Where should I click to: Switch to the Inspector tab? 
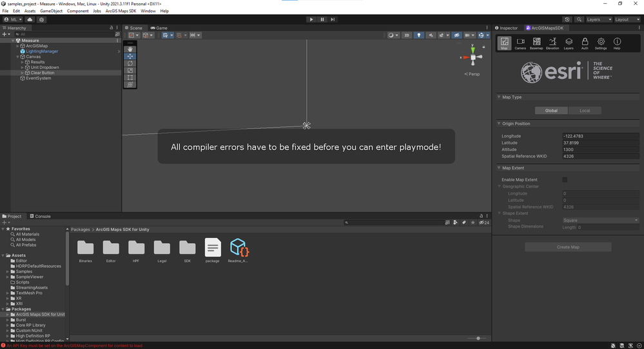click(507, 28)
